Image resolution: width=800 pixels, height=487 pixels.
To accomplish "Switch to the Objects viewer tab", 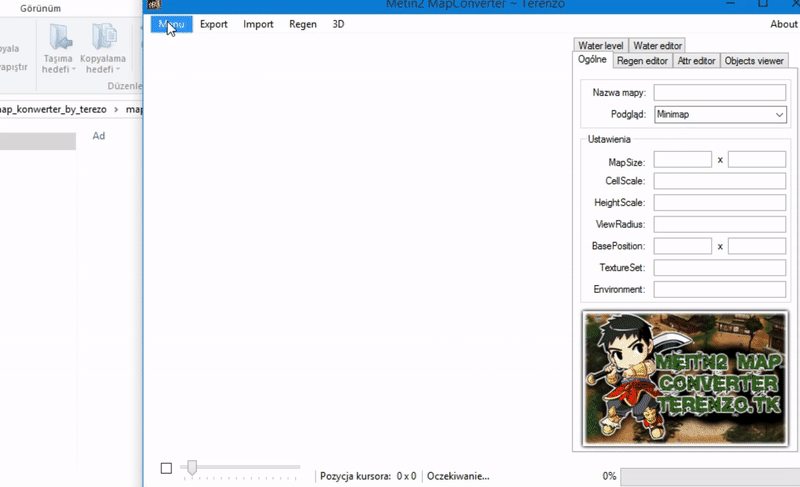I will coord(754,61).
